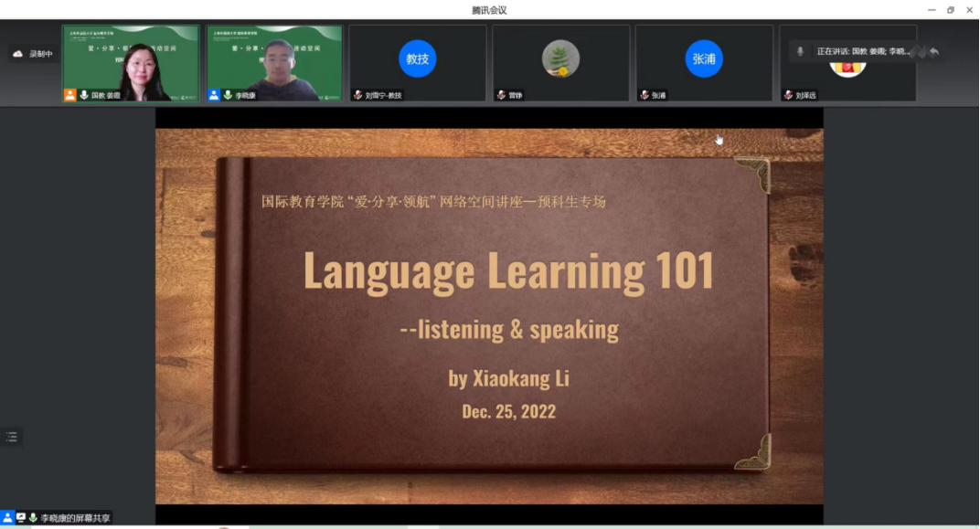Toggle the muted microphone on 张浦's tile

644,95
